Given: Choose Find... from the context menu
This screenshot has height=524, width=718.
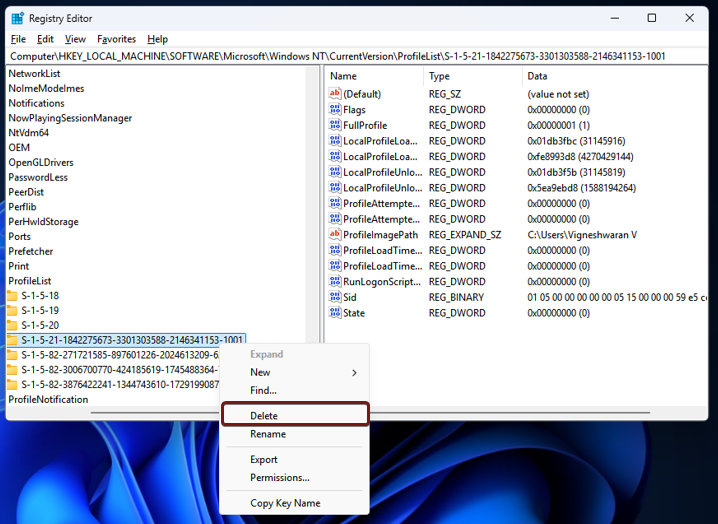Looking at the screenshot, I should 295,390.
